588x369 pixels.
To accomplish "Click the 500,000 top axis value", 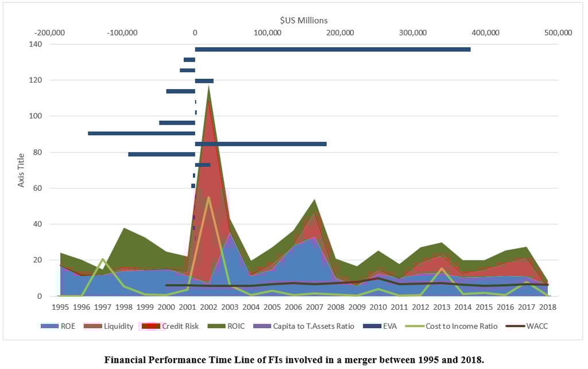I will [x=558, y=33].
